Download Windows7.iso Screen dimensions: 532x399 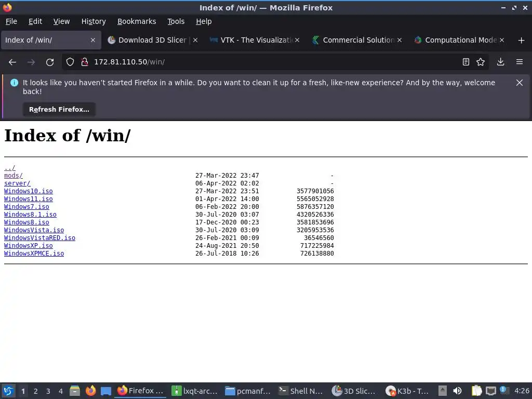26,207
